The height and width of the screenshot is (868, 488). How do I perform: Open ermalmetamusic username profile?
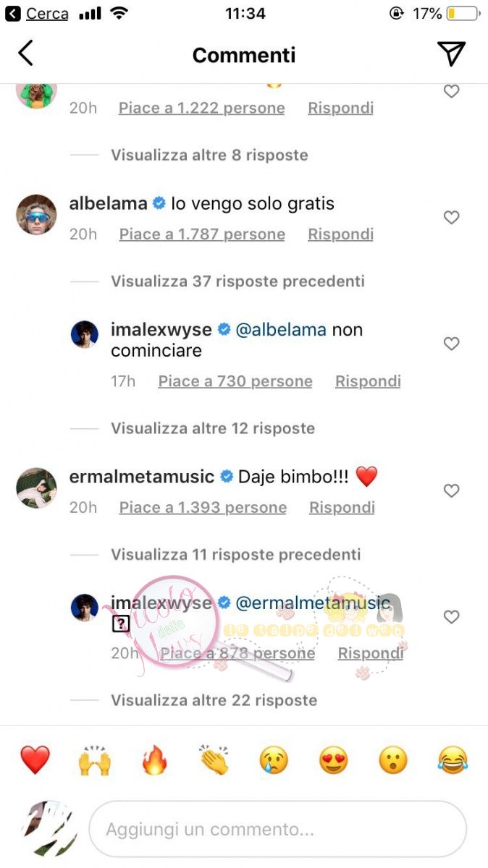click(142, 477)
